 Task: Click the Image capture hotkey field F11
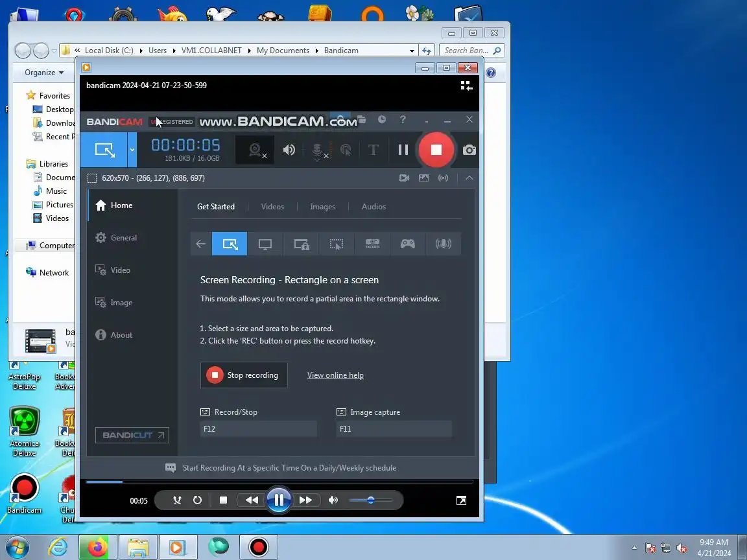[394, 428]
